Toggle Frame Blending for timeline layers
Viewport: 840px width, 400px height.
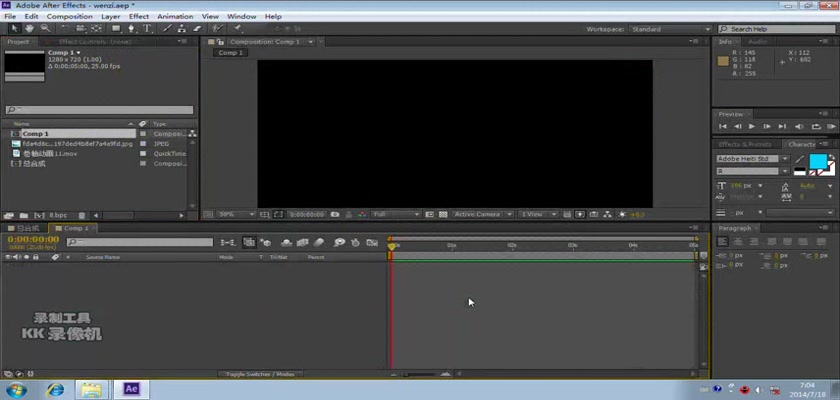tap(303, 243)
